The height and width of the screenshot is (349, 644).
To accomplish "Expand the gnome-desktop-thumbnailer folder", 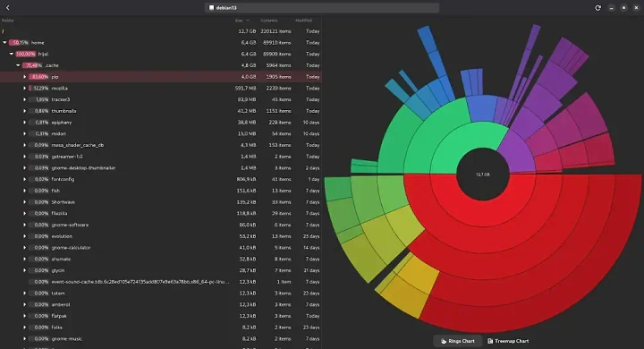I will [x=25, y=167].
